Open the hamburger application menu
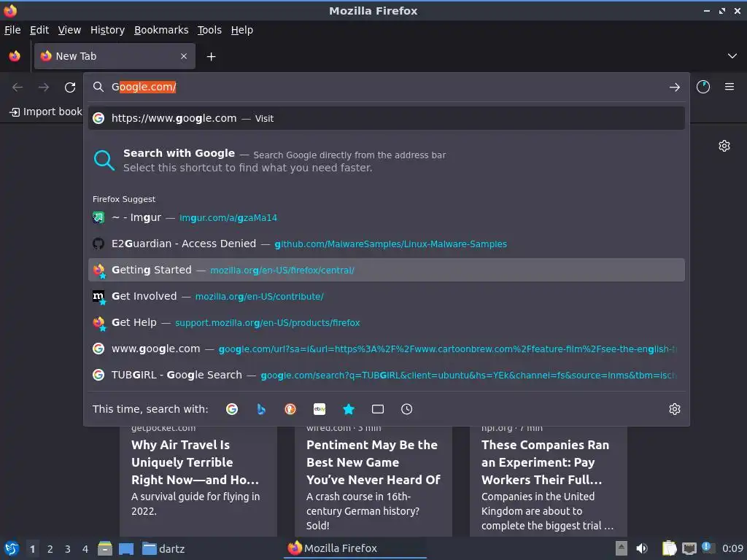The height and width of the screenshot is (560, 747). [729, 87]
